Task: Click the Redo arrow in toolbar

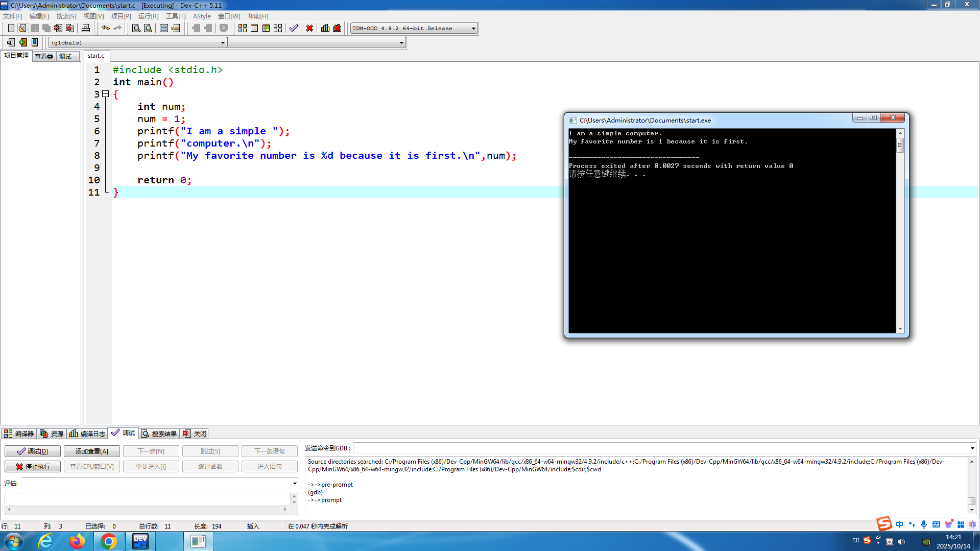Action: click(x=117, y=28)
